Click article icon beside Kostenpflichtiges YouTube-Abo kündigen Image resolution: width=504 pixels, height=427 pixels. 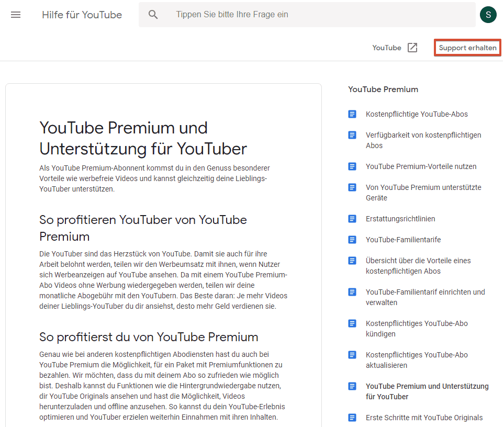pyautogui.click(x=352, y=323)
